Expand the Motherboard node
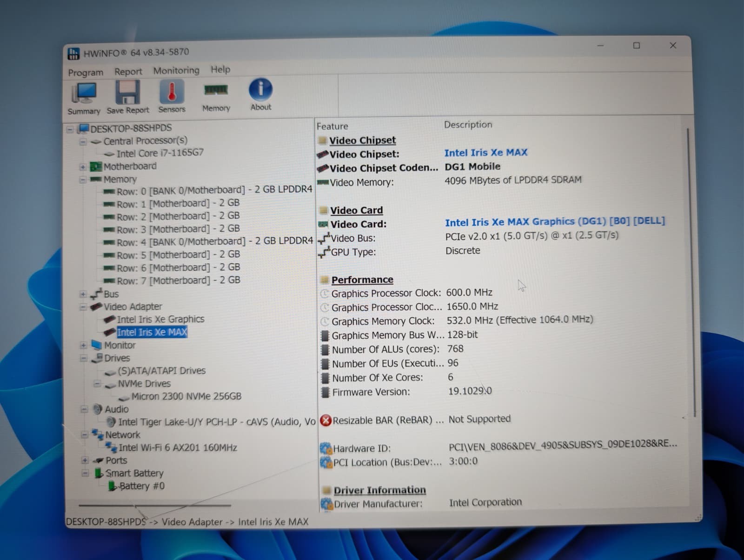This screenshot has width=744, height=560. [x=83, y=167]
